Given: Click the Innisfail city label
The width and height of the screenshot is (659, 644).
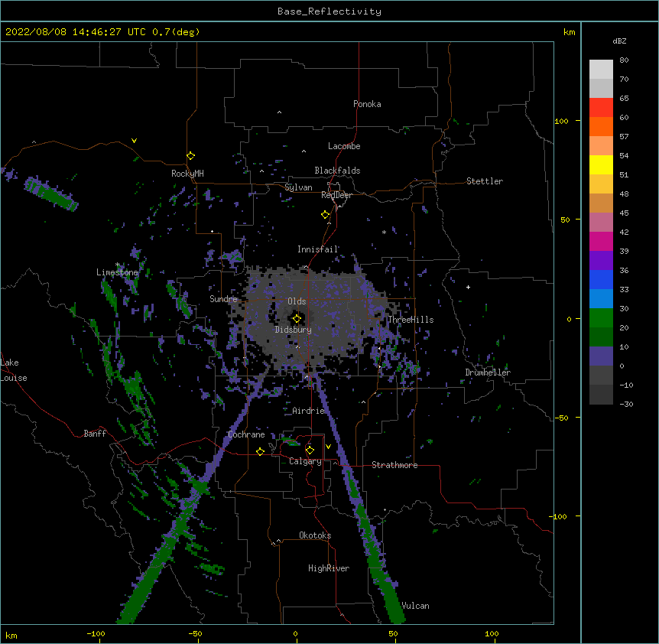Looking at the screenshot, I should 318,249.
